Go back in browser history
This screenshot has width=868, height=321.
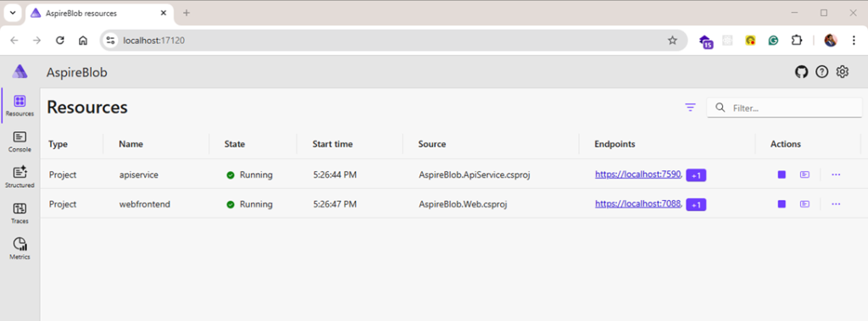click(14, 40)
